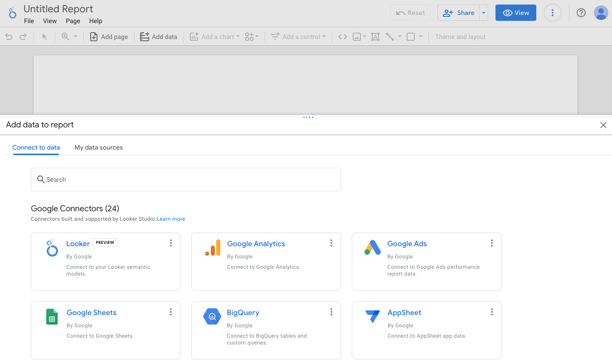Click the panel resize handle dots
This screenshot has height=364, width=612.
(x=308, y=117)
